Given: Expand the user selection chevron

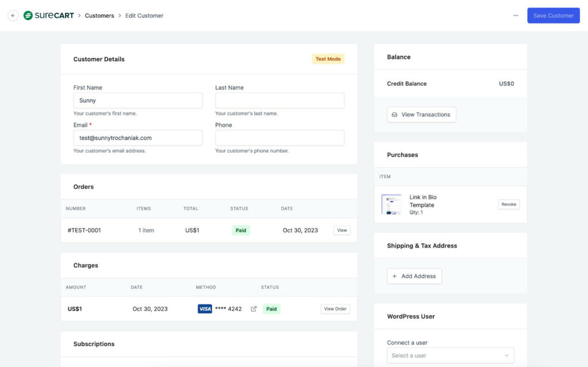Looking at the screenshot, I should [x=507, y=355].
